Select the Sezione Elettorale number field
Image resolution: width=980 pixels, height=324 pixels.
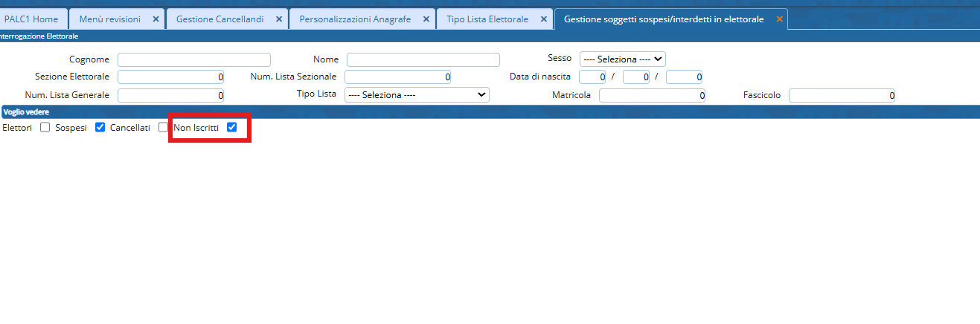click(170, 77)
